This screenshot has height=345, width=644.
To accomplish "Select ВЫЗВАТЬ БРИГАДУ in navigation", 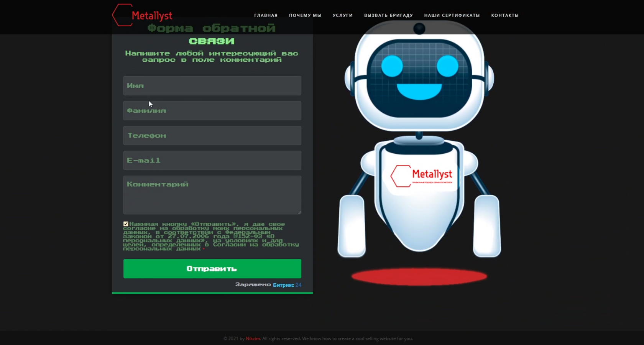I will click(388, 15).
